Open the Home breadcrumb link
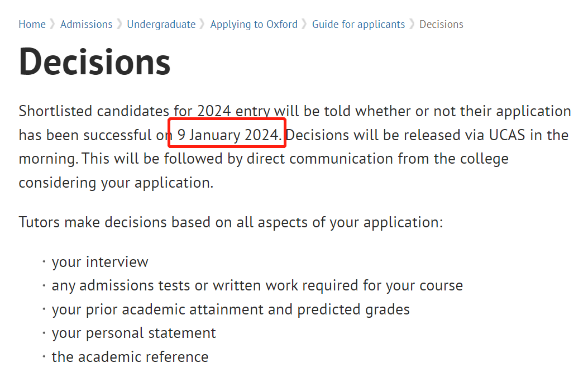Image resolution: width=588 pixels, height=377 pixels. 32,25
